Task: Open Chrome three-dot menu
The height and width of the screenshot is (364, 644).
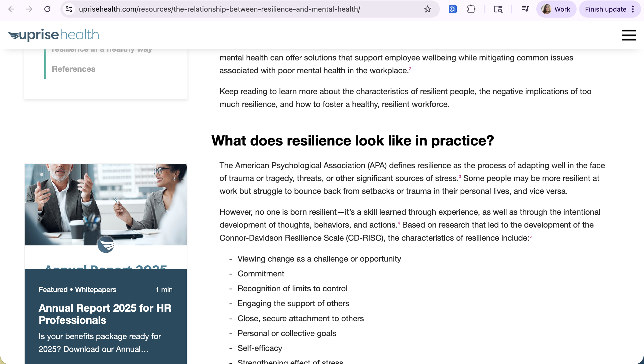Action: (x=633, y=9)
